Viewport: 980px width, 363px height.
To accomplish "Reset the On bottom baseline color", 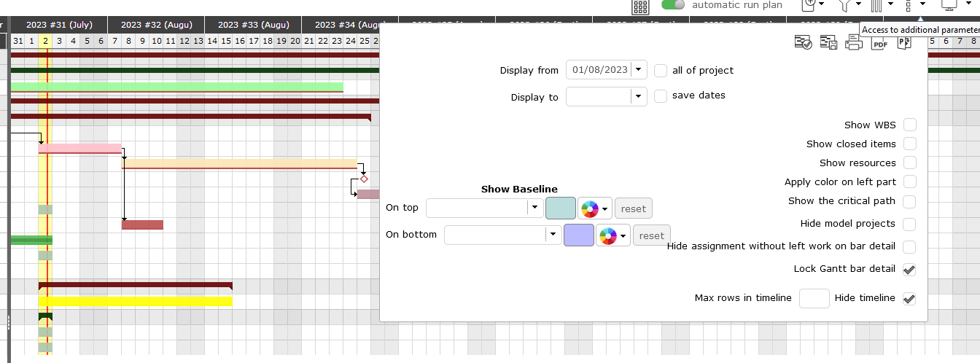I will coord(652,235).
